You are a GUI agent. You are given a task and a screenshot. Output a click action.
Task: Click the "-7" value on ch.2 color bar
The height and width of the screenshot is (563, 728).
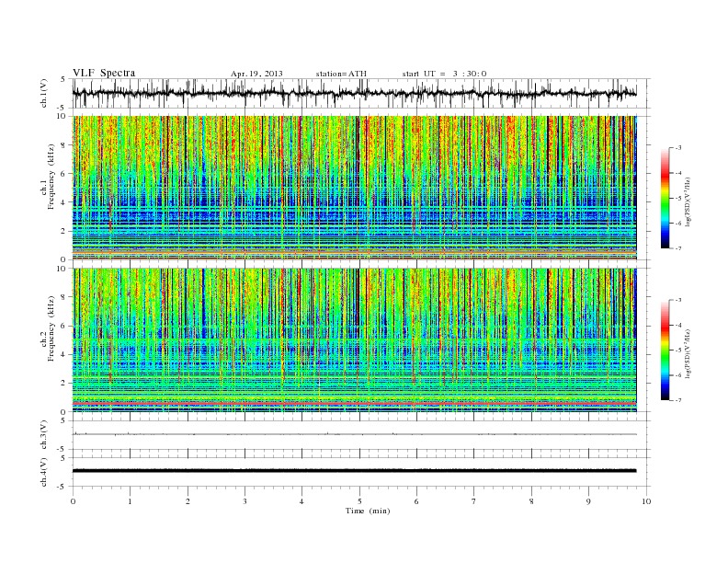[x=677, y=400]
